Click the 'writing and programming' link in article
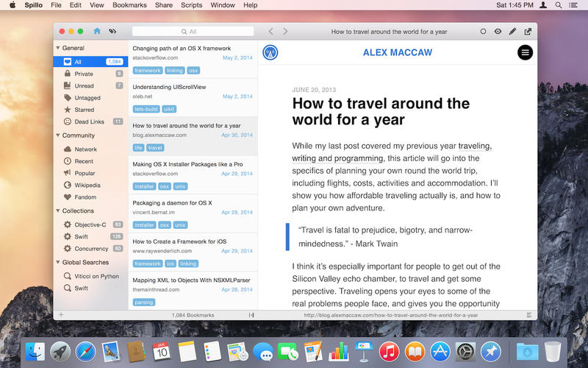 337,158
